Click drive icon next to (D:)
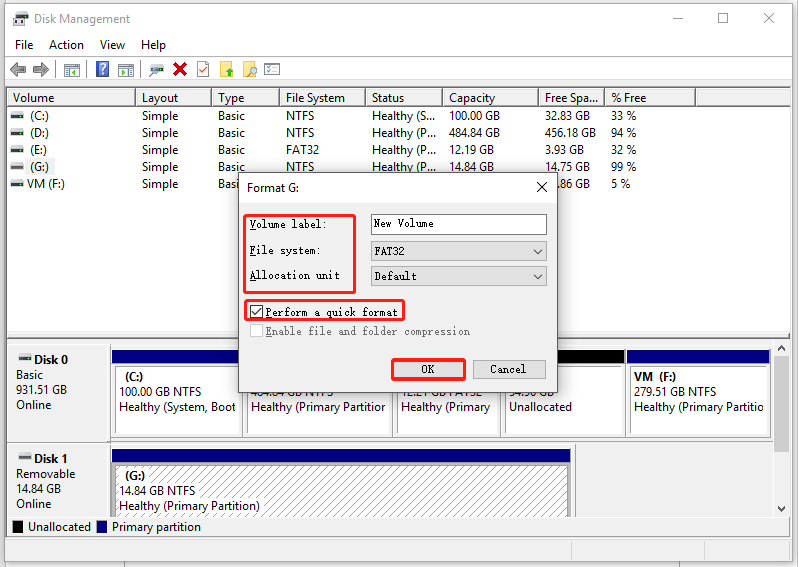 tap(17, 133)
